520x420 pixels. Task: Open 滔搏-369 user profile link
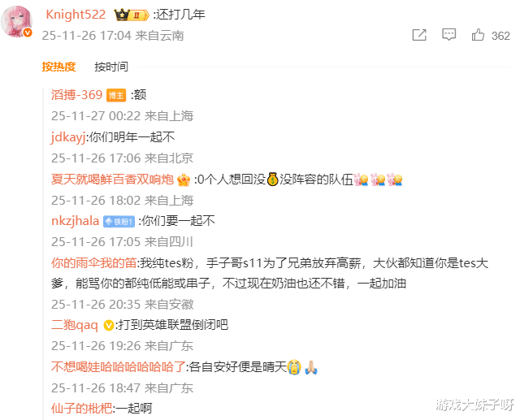pos(76,95)
